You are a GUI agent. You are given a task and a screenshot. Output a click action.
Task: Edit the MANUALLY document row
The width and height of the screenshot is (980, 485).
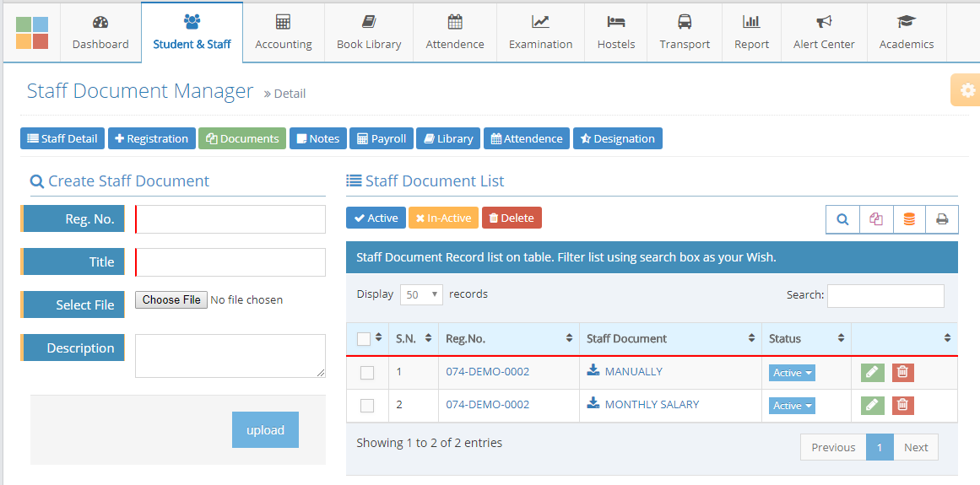pos(873,372)
